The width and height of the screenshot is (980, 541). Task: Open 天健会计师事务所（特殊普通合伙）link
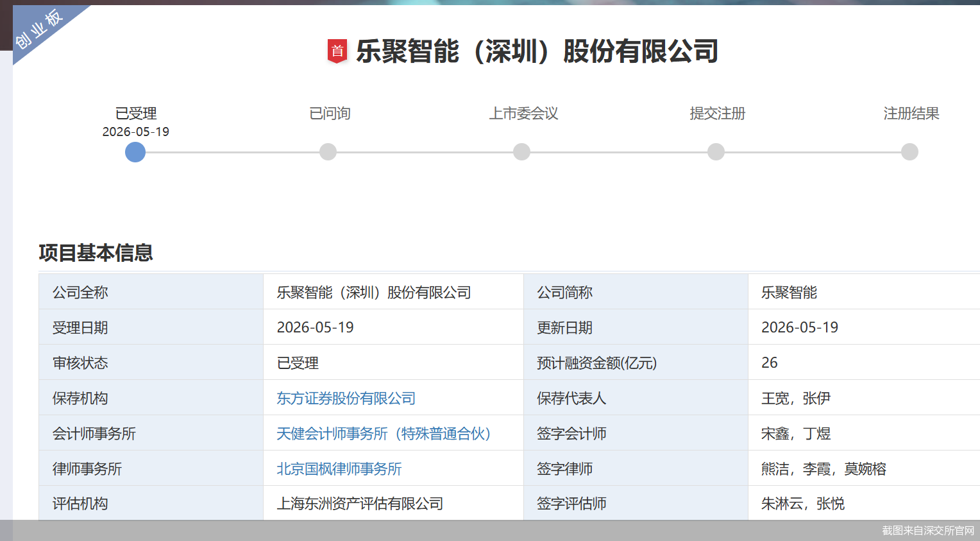click(x=384, y=434)
